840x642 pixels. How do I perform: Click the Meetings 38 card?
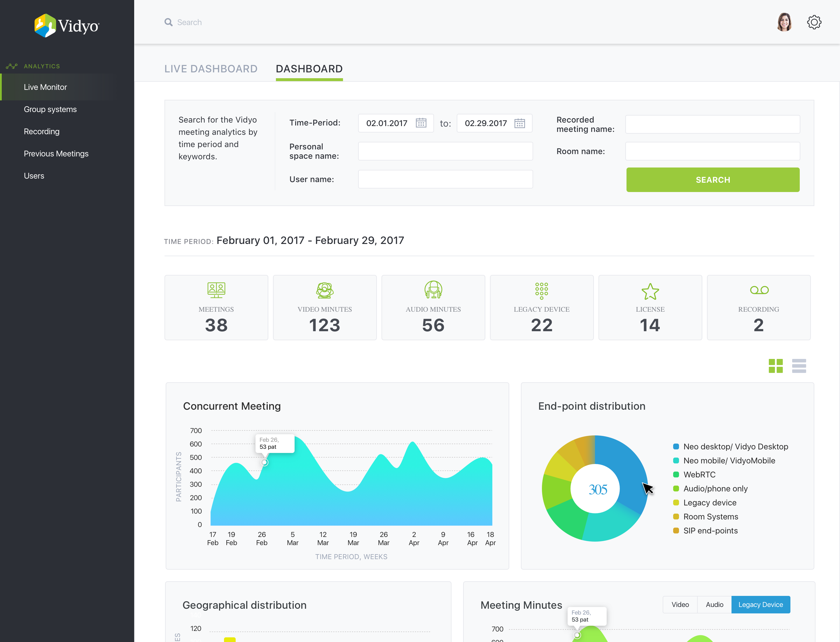216,308
